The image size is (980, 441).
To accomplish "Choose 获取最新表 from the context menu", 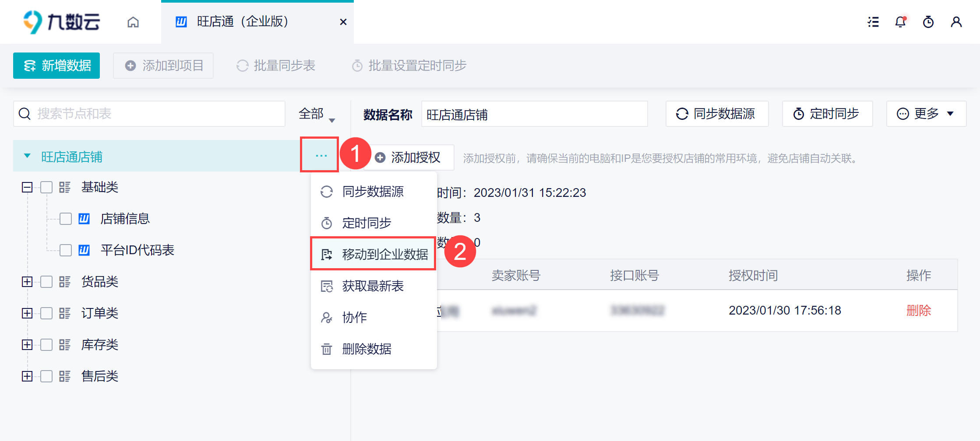I will click(x=374, y=286).
